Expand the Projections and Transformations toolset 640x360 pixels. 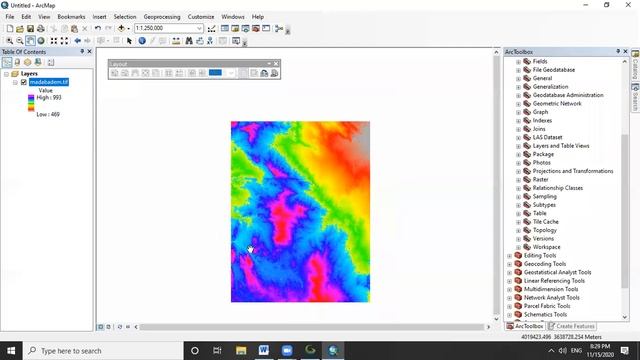(x=518, y=171)
